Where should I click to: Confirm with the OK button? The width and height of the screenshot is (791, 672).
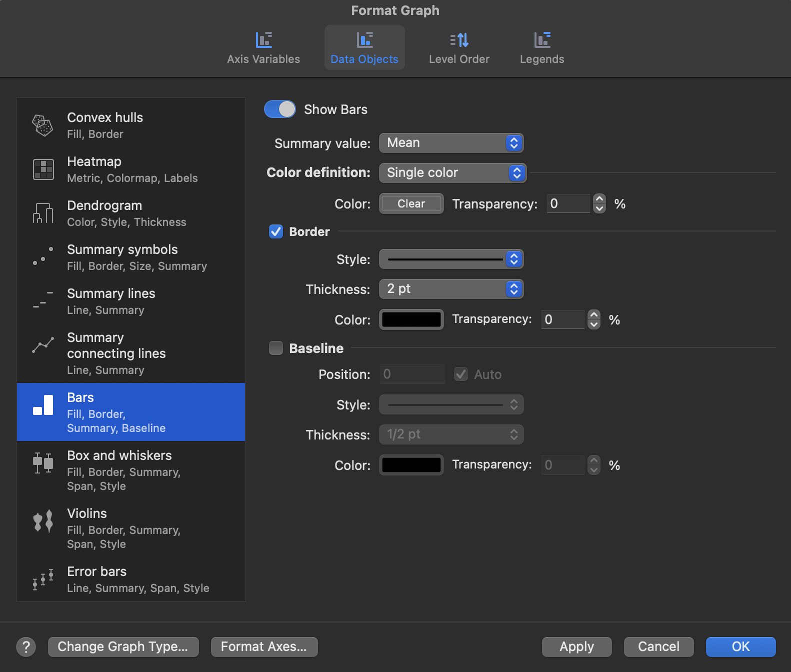coord(740,647)
